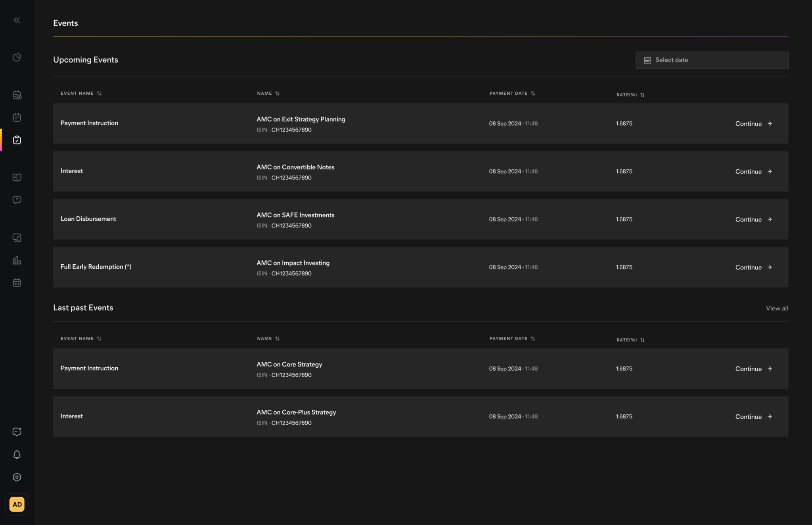Open the devices/screen sidebar icon

[17, 237]
